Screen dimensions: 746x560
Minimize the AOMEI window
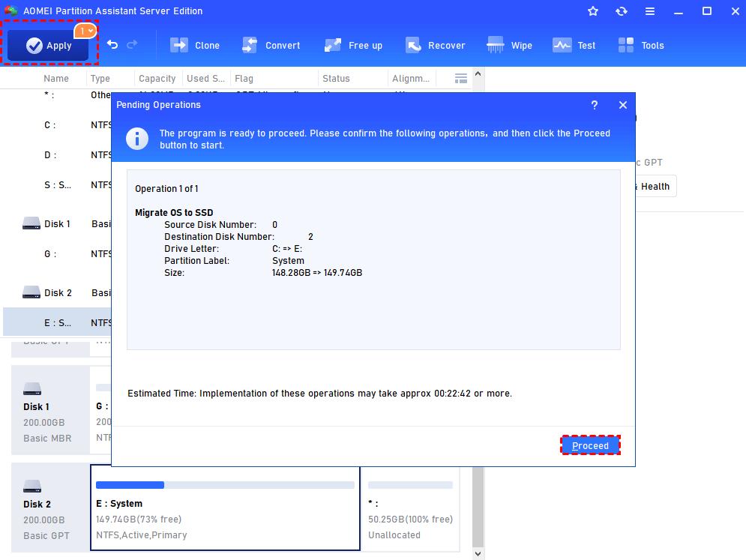coord(679,11)
